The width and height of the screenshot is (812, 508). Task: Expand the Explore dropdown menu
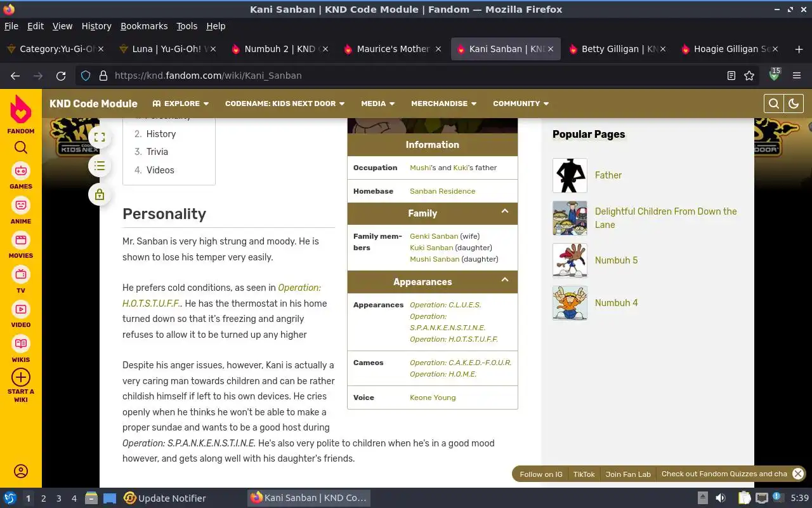pos(181,104)
